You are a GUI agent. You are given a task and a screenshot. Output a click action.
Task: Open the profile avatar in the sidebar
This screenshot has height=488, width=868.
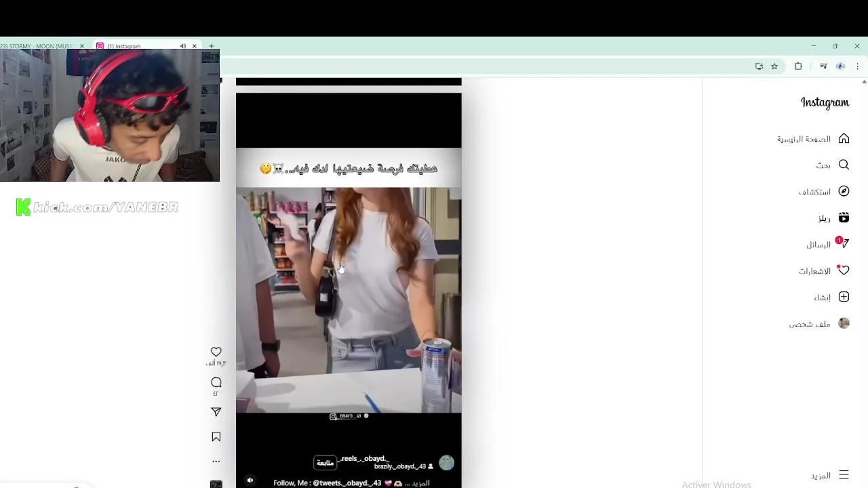[844, 323]
